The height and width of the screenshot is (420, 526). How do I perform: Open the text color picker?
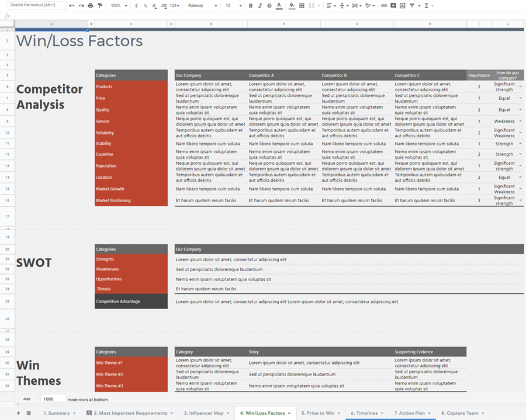(278, 5)
